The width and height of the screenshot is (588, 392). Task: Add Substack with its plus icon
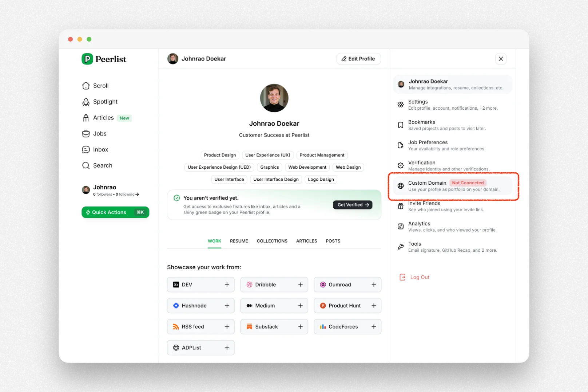[301, 327]
